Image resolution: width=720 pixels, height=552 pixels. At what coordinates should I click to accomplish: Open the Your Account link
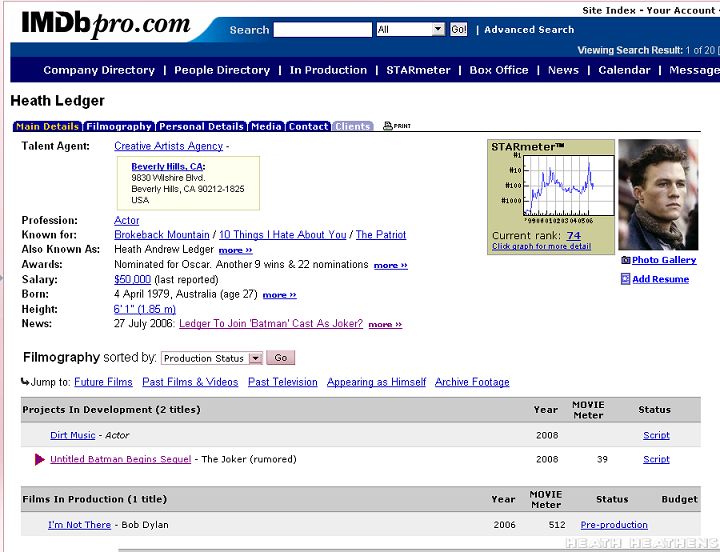pyautogui.click(x=681, y=11)
